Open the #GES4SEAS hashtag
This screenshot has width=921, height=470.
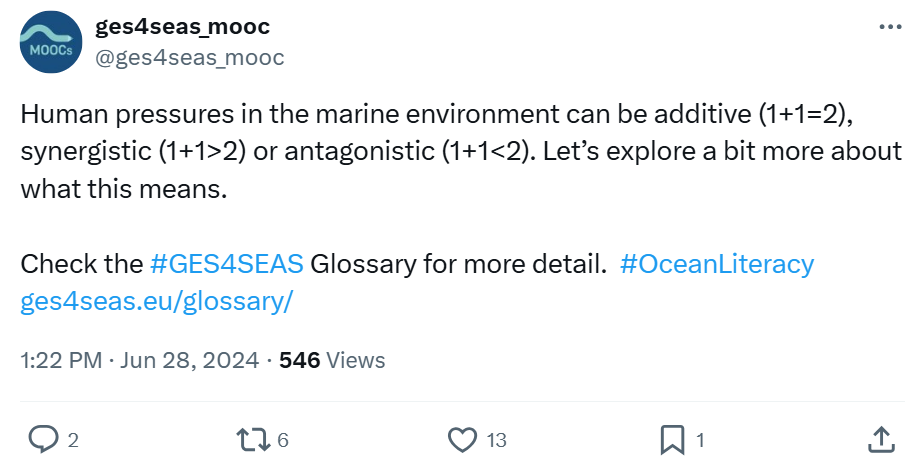coord(226,265)
